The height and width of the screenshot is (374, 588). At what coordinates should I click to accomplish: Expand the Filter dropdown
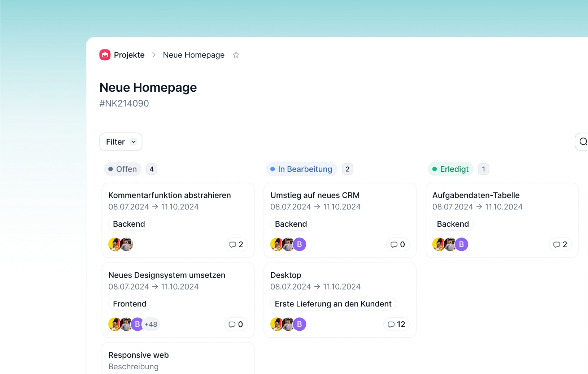pyautogui.click(x=121, y=142)
